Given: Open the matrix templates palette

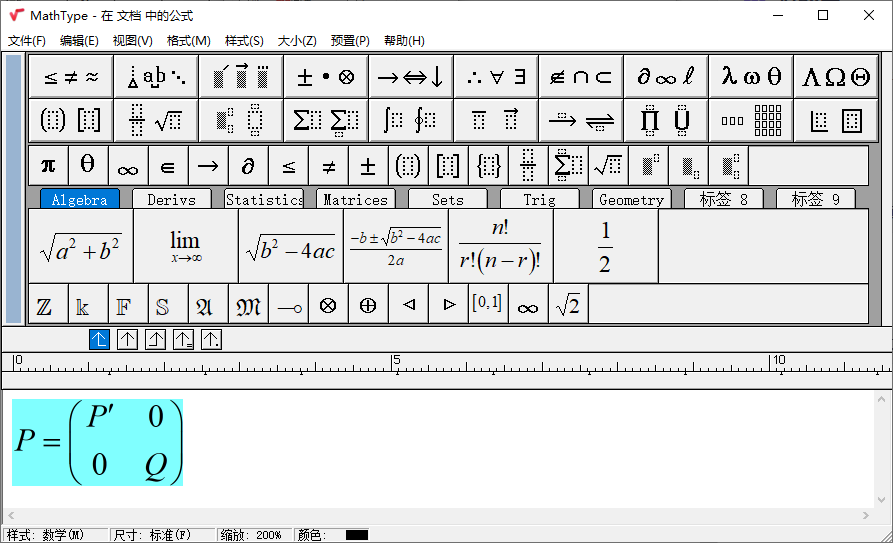Looking at the screenshot, I should [751, 120].
